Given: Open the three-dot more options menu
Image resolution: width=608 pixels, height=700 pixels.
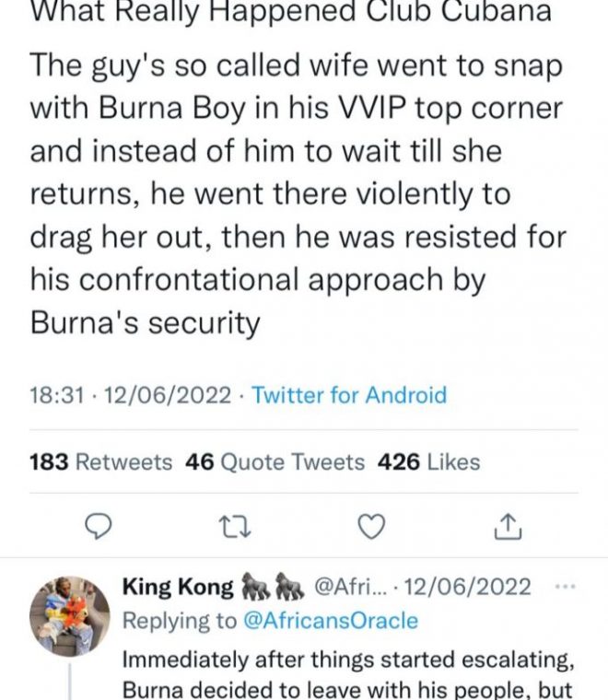Looking at the screenshot, I should coord(570,587).
